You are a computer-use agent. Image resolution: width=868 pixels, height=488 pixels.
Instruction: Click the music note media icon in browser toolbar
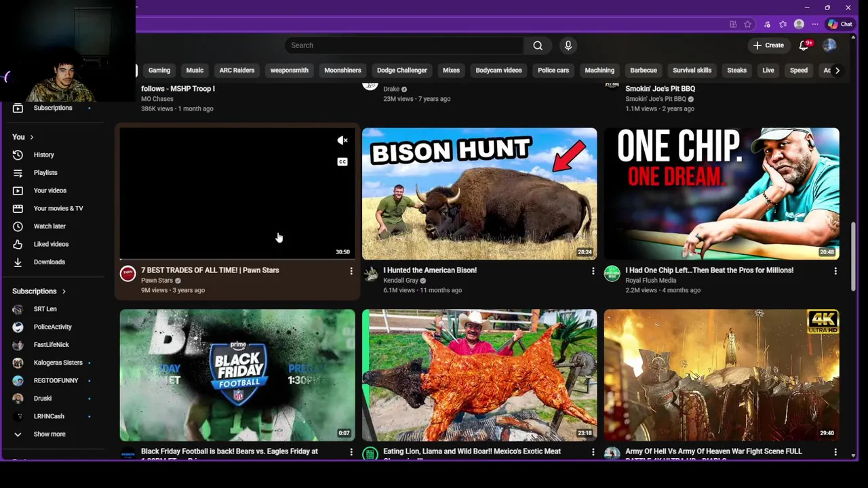click(x=767, y=24)
